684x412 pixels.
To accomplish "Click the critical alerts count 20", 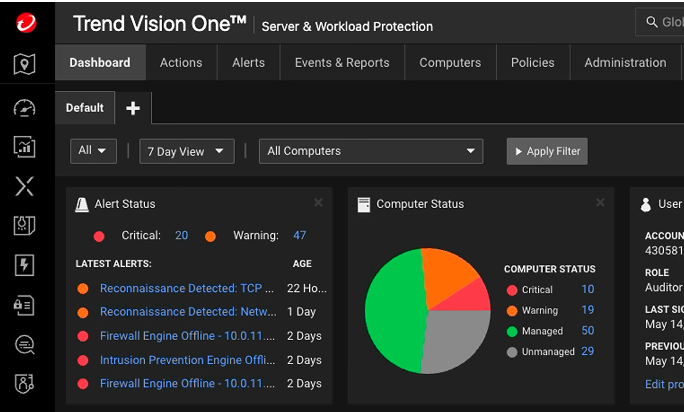I will (181, 236).
